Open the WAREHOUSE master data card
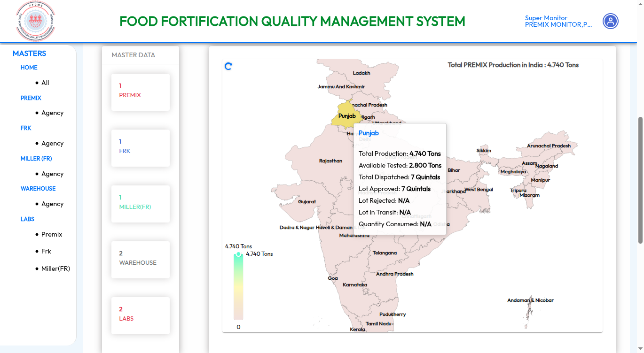644x353 pixels. pyautogui.click(x=140, y=260)
